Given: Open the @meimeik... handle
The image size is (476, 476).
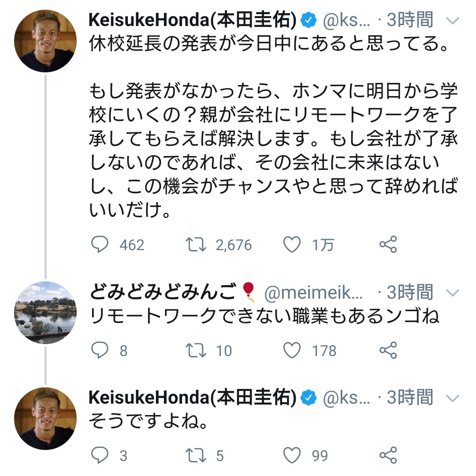Looking at the screenshot, I should pos(313,292).
